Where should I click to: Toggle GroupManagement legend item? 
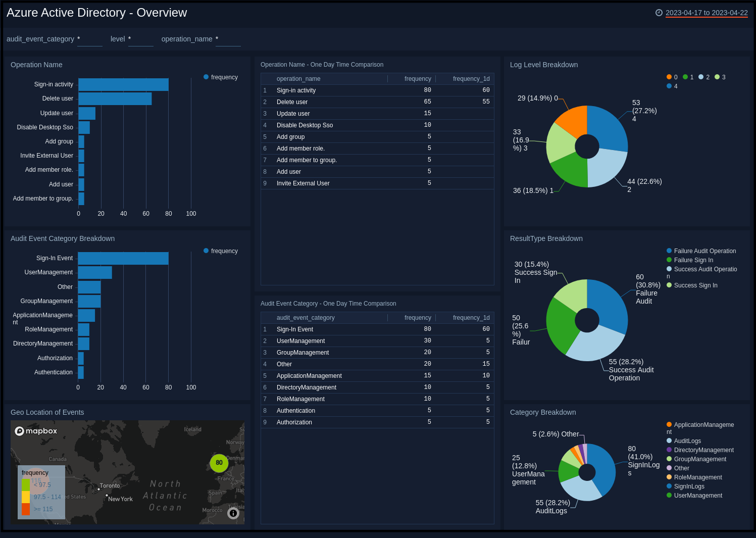696,459
